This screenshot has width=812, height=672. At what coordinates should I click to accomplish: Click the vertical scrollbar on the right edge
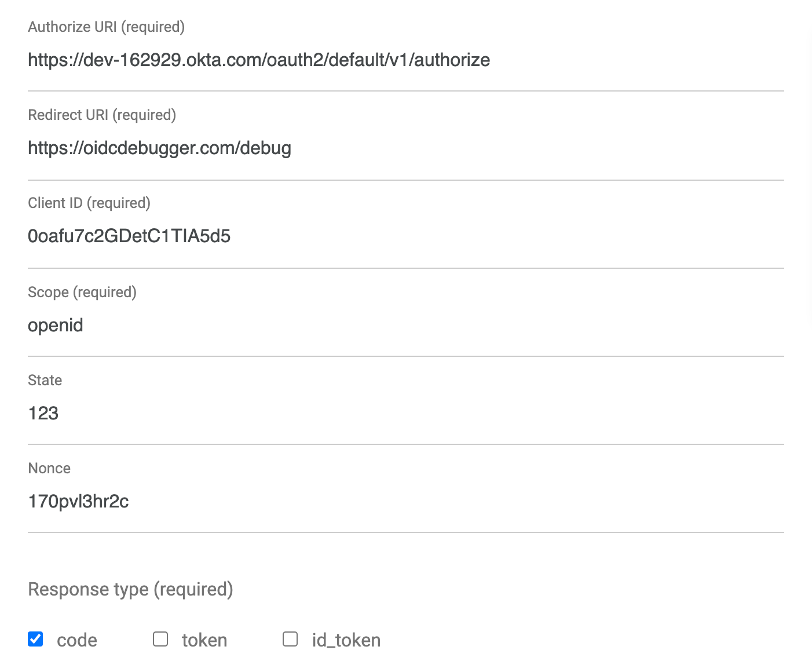pos(809,174)
